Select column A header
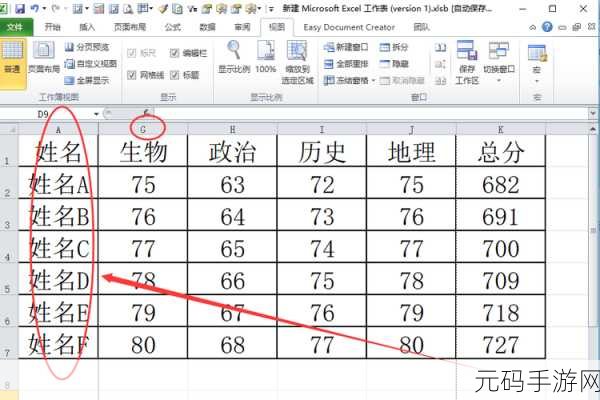600x400 pixels. pyautogui.click(x=58, y=129)
